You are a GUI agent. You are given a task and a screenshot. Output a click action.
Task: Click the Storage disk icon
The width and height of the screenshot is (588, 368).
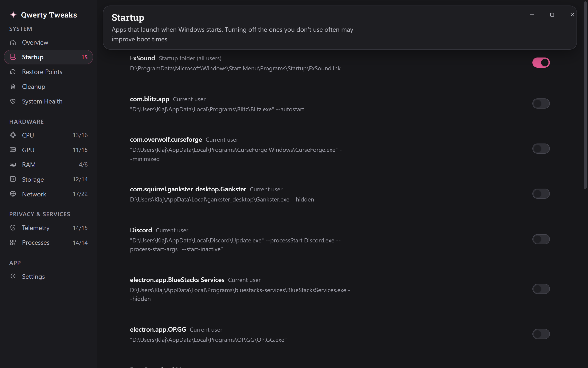pyautogui.click(x=13, y=179)
